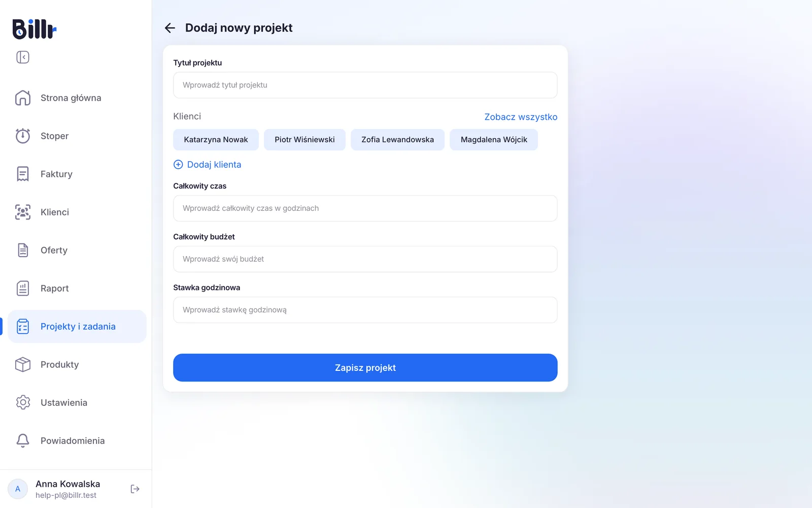Click the home icon beside Strona główna
812x508 pixels.
pyautogui.click(x=23, y=98)
